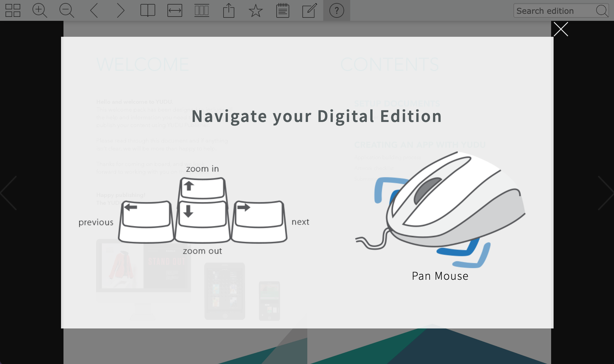The image size is (614, 364).
Task: Go to previous page using toolbar arrow
Action: click(94, 10)
